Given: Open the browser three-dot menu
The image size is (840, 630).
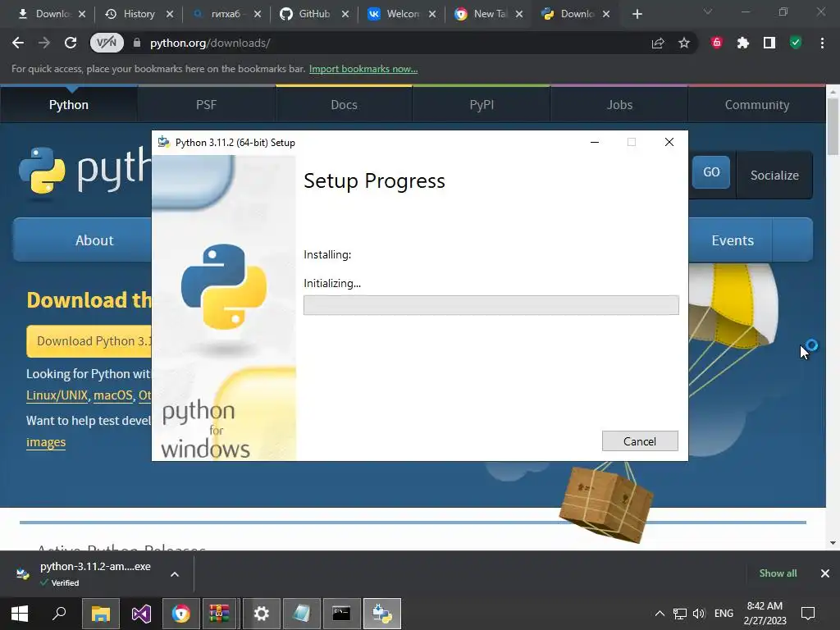Looking at the screenshot, I should pyautogui.click(x=822, y=43).
